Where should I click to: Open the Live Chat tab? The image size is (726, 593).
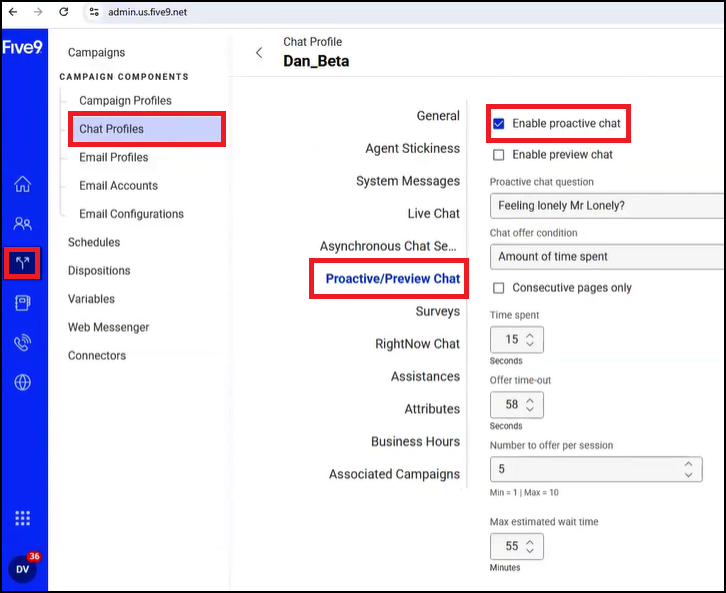pyautogui.click(x=433, y=213)
